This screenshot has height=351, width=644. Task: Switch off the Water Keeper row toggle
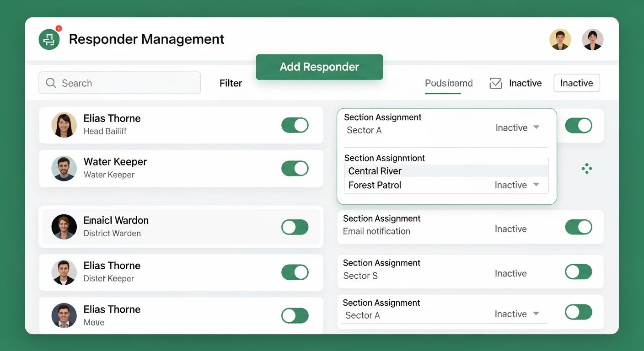[x=295, y=168]
